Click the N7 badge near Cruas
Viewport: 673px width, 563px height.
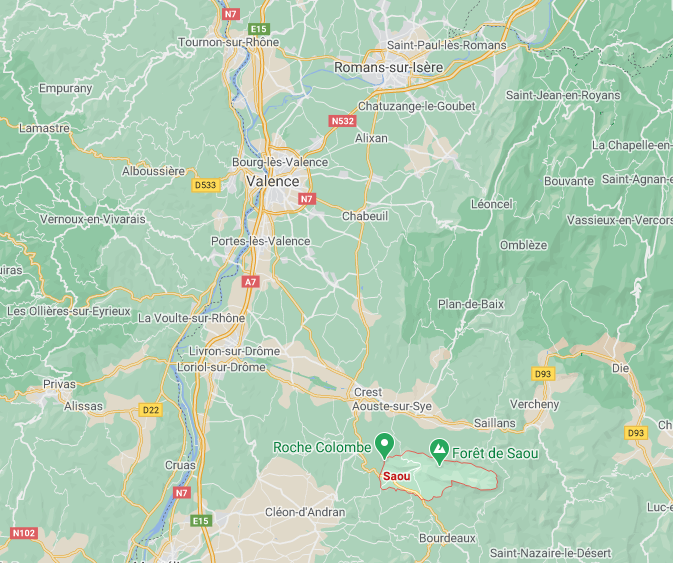point(182,493)
